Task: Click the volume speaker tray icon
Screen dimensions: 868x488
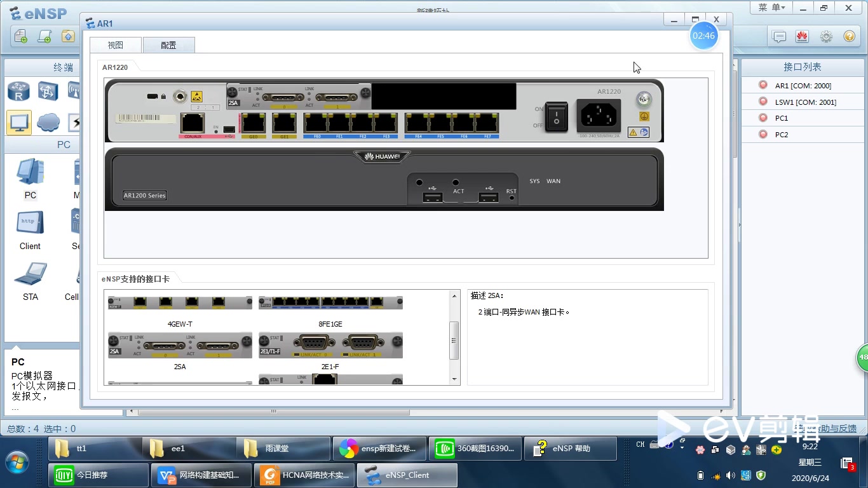Action: (731, 475)
